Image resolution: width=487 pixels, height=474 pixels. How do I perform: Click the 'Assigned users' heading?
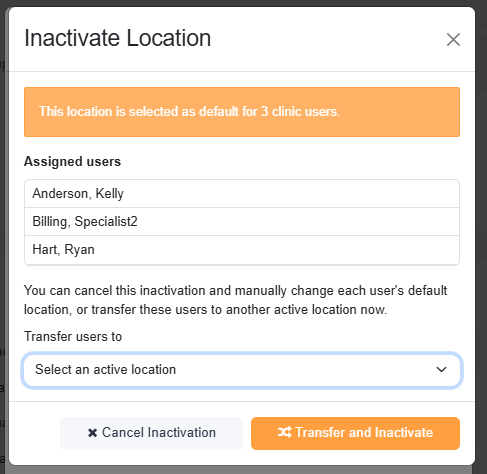(72, 161)
